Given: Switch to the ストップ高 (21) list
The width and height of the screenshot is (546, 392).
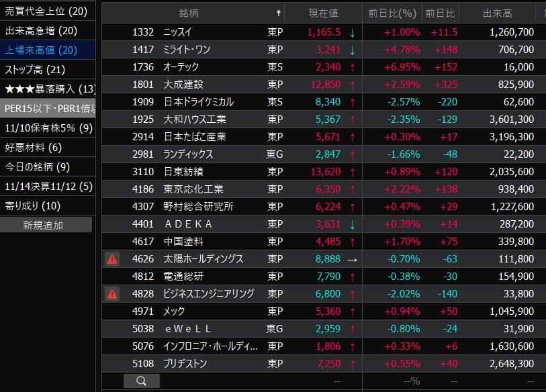Looking at the screenshot, I should [x=35, y=69].
